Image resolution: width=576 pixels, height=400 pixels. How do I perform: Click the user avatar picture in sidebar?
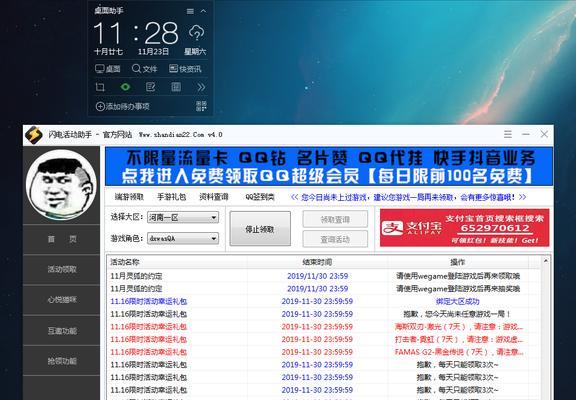61,185
